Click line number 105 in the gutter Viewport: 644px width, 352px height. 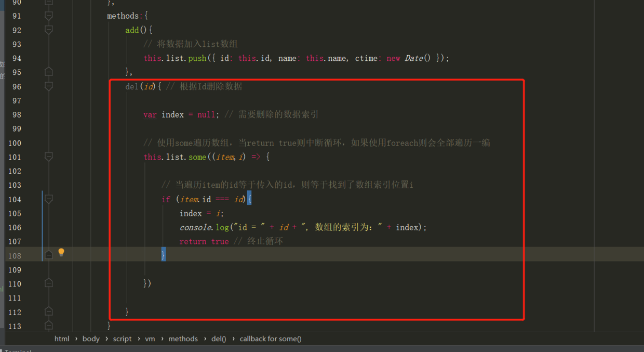click(15, 213)
